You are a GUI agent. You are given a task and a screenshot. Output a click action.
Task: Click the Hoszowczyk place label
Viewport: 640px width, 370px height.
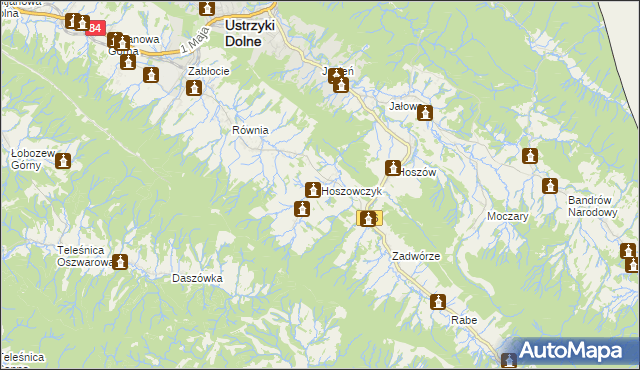pyautogui.click(x=352, y=191)
